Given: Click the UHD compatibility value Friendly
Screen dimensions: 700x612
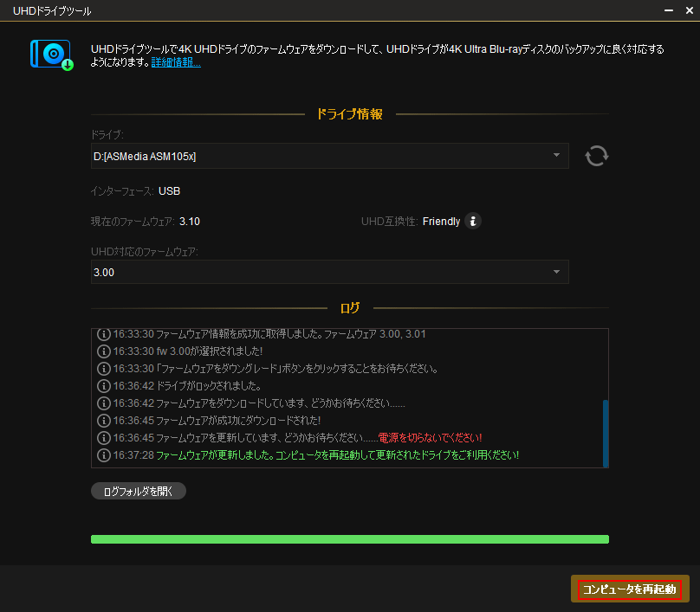Looking at the screenshot, I should click(x=441, y=222).
